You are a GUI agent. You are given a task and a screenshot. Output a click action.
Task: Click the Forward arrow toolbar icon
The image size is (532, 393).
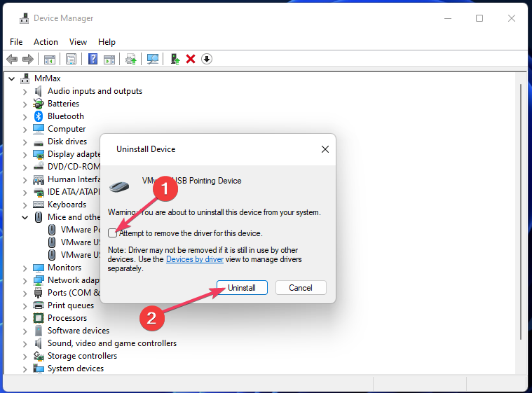28,60
